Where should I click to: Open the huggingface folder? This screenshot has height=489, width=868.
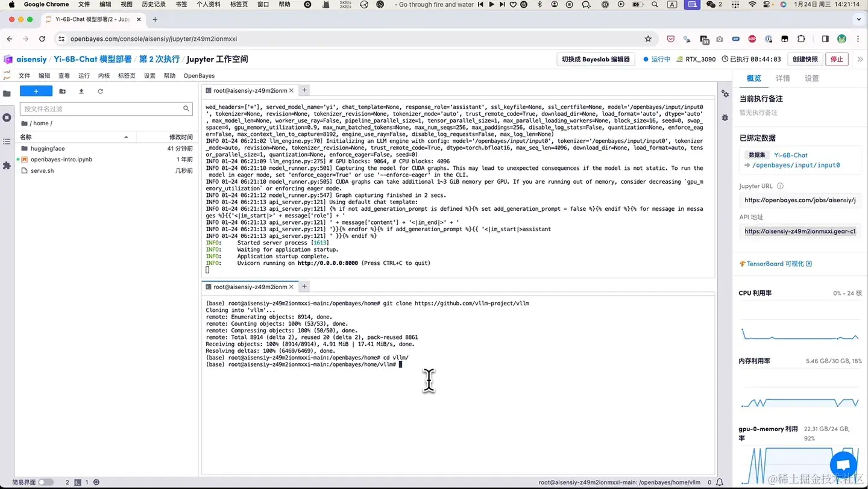click(x=48, y=148)
